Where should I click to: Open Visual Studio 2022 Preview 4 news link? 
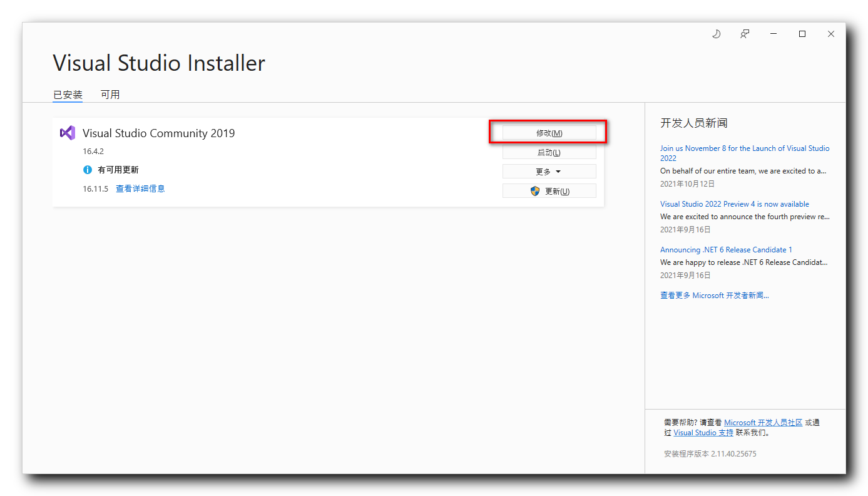(735, 204)
